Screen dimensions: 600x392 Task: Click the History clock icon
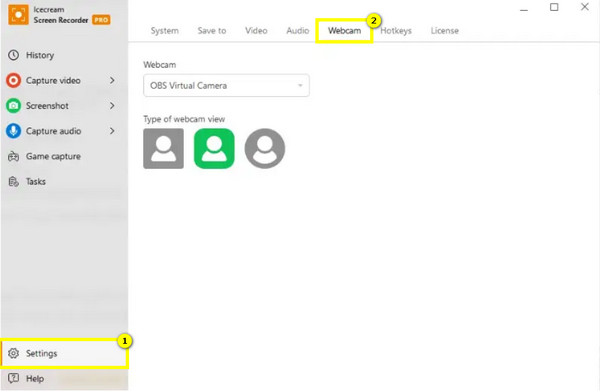13,55
